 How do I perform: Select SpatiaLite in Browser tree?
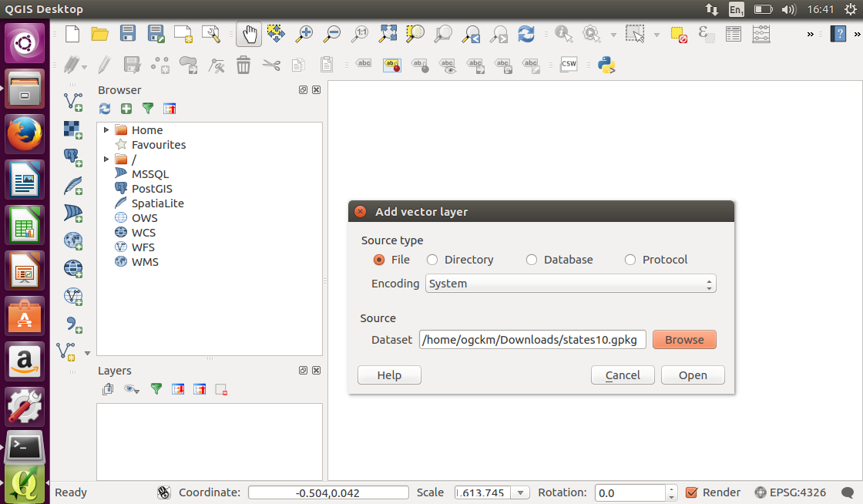tap(157, 203)
